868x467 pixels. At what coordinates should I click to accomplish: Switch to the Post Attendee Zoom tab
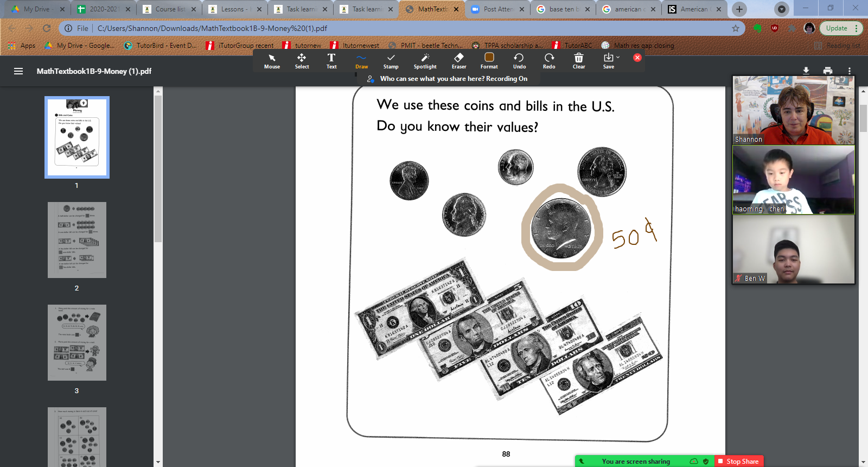click(498, 9)
